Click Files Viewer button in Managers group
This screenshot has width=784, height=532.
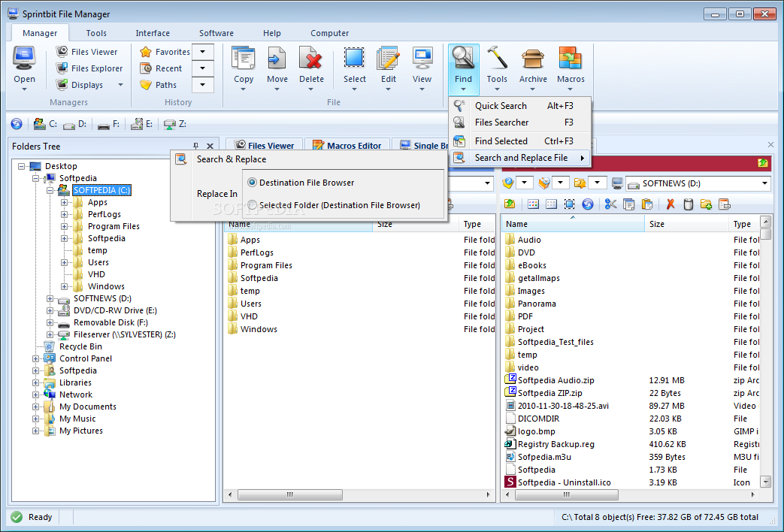point(87,52)
